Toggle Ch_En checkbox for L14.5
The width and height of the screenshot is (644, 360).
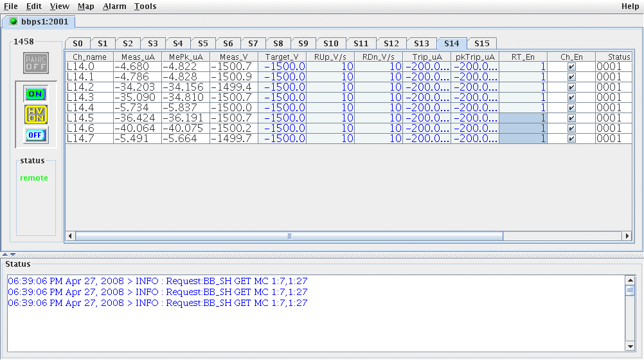coord(571,118)
